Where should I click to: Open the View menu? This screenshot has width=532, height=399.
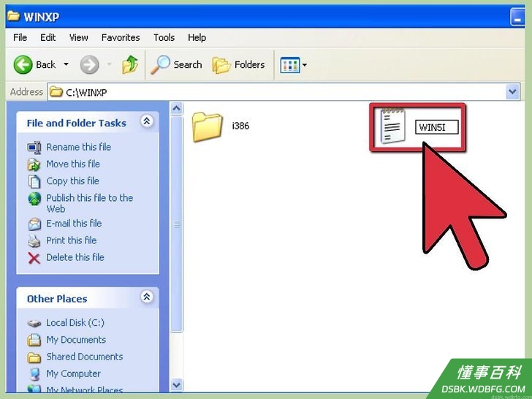[79, 37]
